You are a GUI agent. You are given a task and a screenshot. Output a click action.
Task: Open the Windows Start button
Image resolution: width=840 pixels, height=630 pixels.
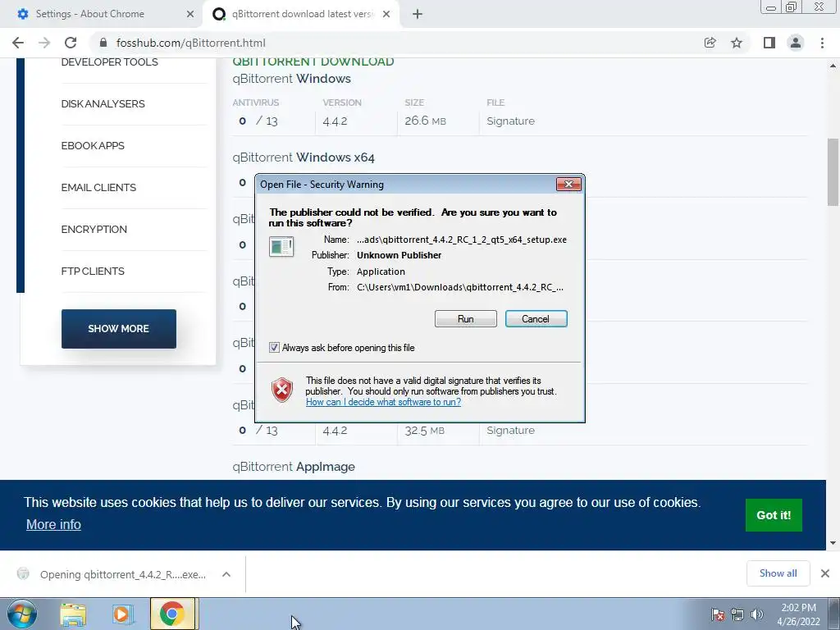pyautogui.click(x=22, y=614)
